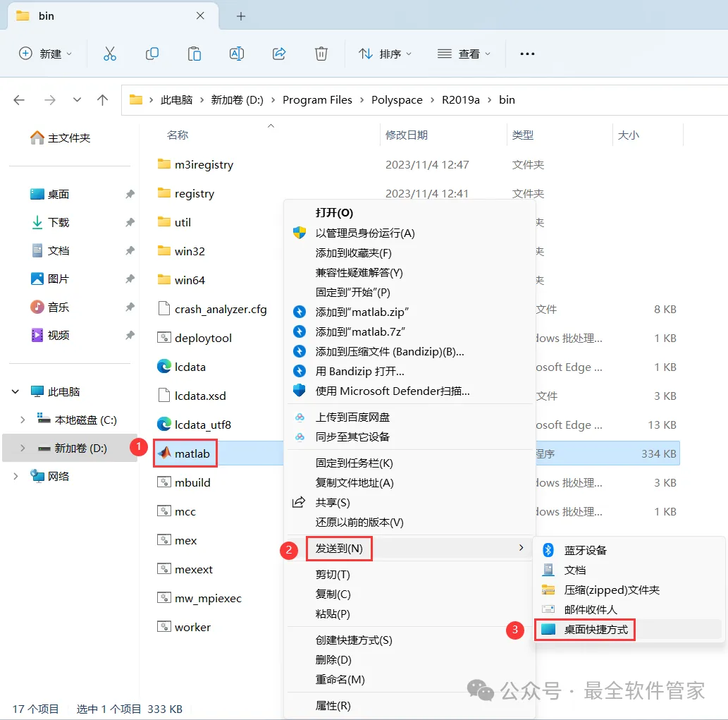Close the bin tab

(200, 16)
